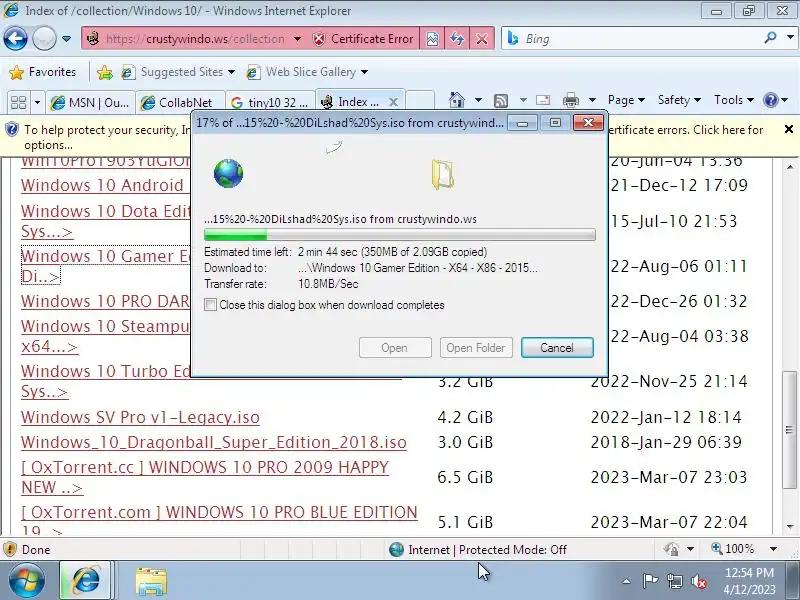
Task: Click the scrollbar down arrow
Action: pyautogui.click(x=789, y=527)
